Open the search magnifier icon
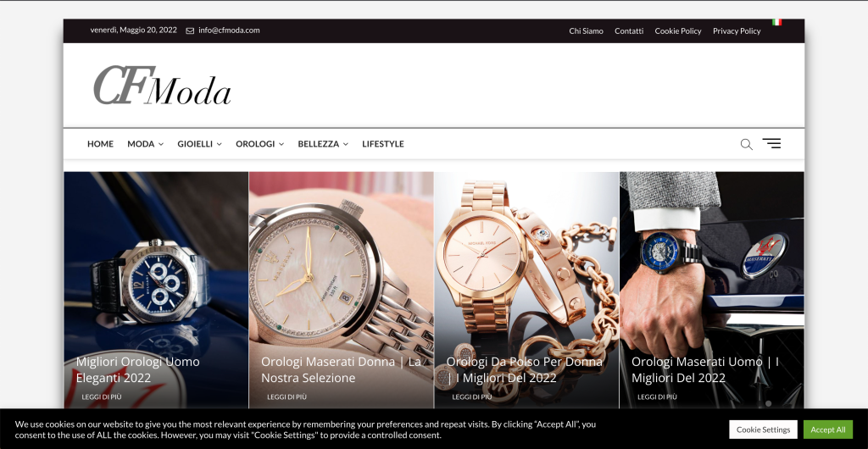 tap(746, 144)
